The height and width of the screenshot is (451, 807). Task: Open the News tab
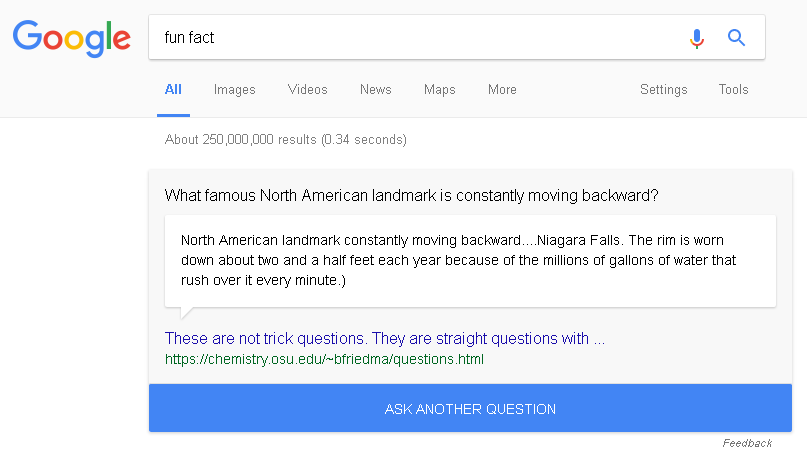click(376, 90)
